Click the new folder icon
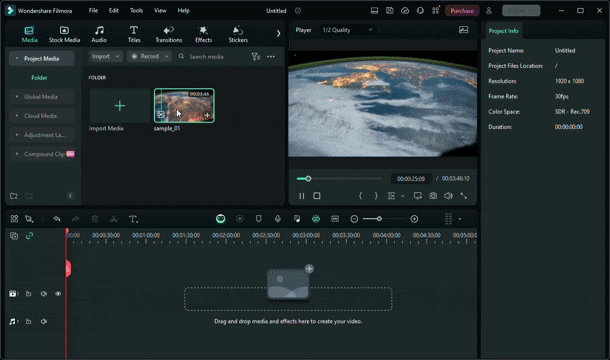610x360 pixels. click(x=14, y=196)
